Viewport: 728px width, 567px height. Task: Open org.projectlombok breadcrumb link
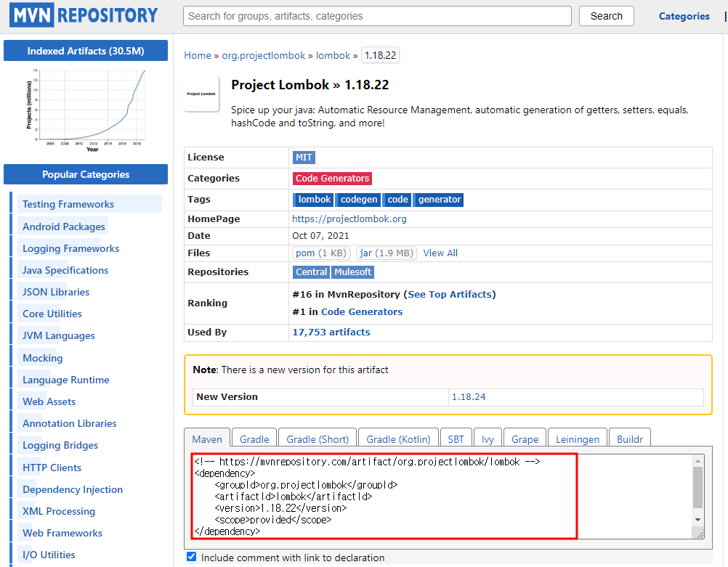coord(263,55)
